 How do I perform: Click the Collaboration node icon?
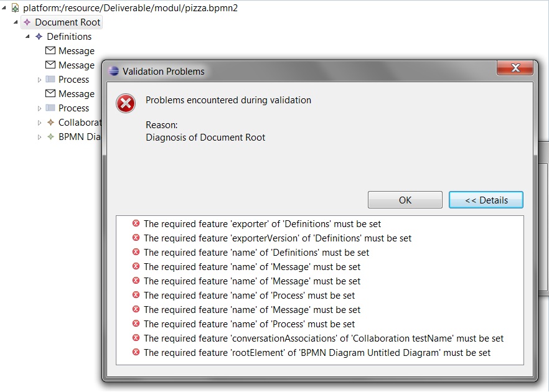tap(51, 122)
